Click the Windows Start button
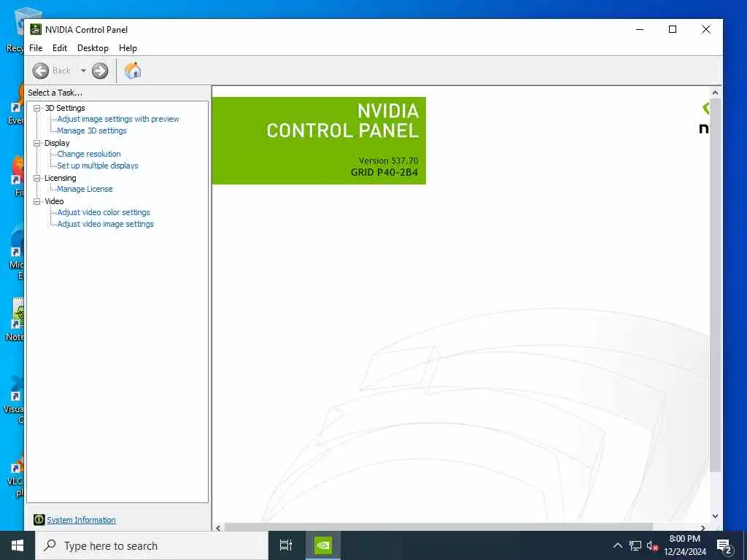Screen dimensions: 747x560 (x=18, y=545)
